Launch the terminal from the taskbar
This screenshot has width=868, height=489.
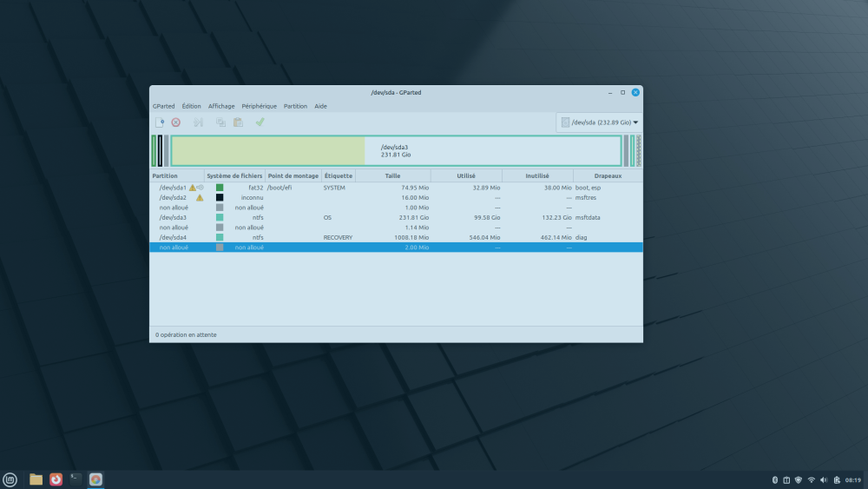[x=76, y=479]
